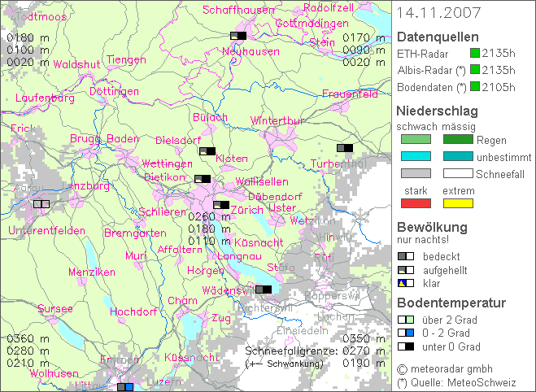This screenshot has height=392, width=536.
Task: Select the dark green mässig Regen swatch
Action: (x=458, y=139)
